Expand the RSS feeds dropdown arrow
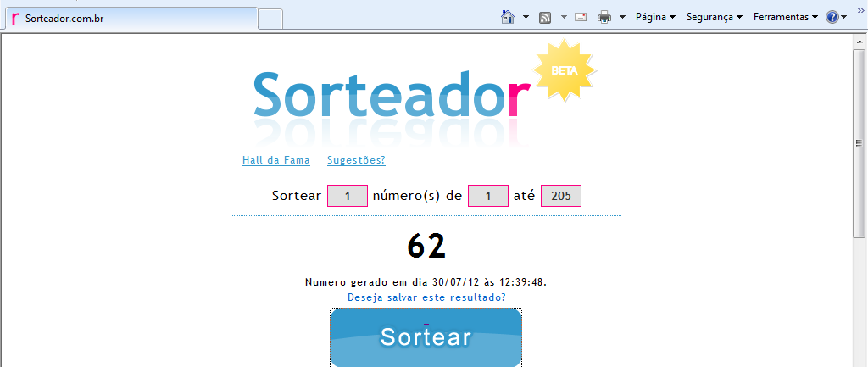Image resolution: width=868 pixels, height=367 pixels. 564,17
